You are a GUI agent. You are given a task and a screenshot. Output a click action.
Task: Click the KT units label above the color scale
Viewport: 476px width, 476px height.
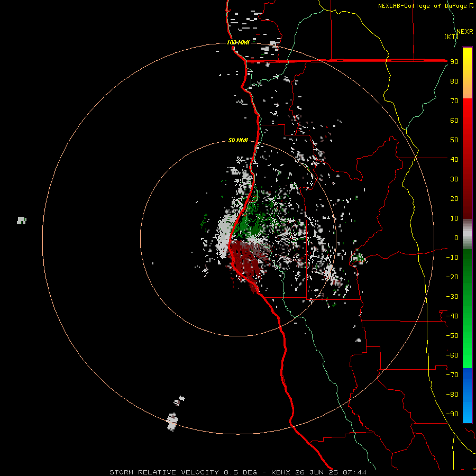(451, 36)
